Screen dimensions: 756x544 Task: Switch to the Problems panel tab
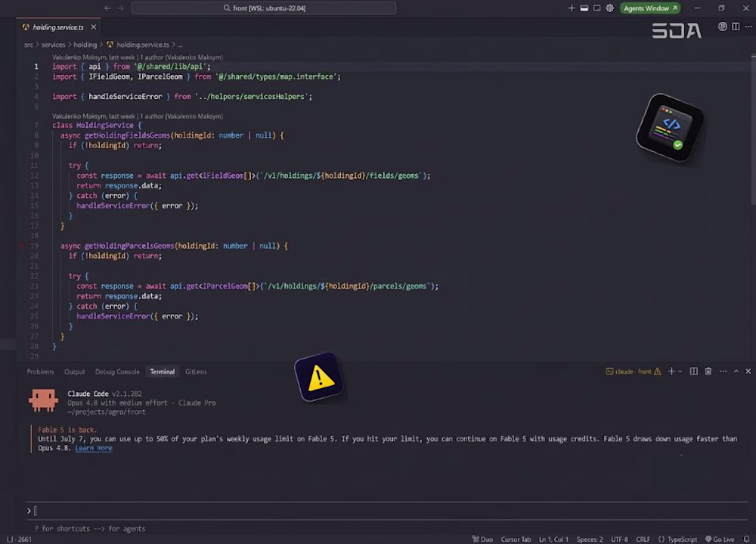pos(41,371)
